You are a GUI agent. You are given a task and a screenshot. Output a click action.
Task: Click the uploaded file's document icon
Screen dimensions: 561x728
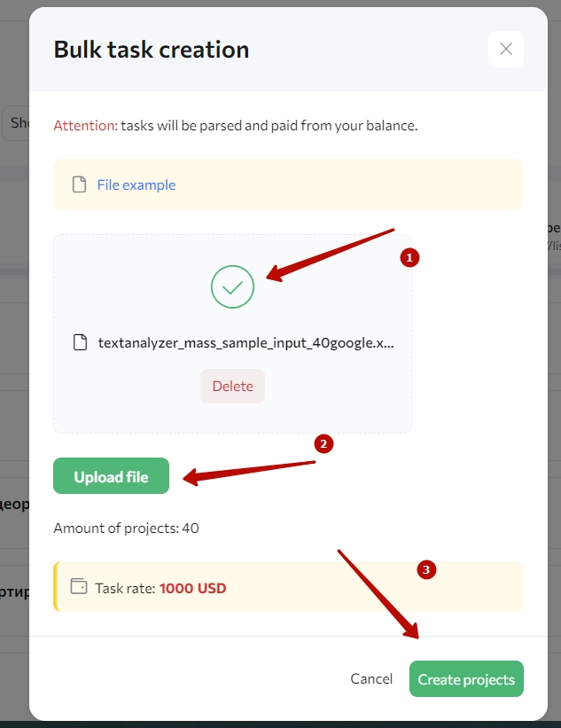coord(81,342)
